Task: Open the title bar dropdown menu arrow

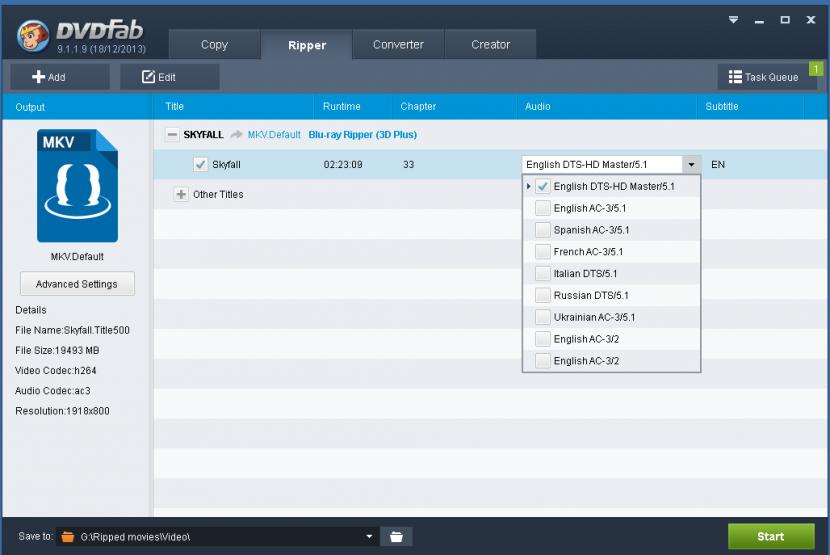Action: click(x=731, y=18)
